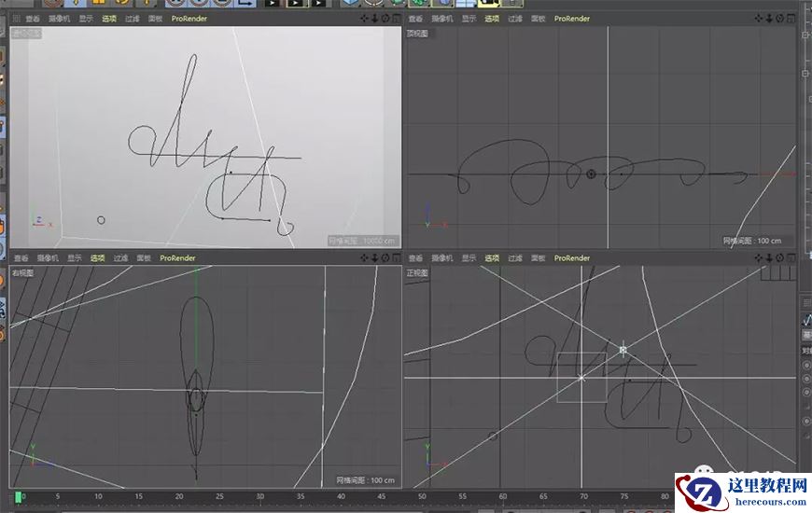Select the zoom icon in 顶视图 viewport header

[769, 18]
